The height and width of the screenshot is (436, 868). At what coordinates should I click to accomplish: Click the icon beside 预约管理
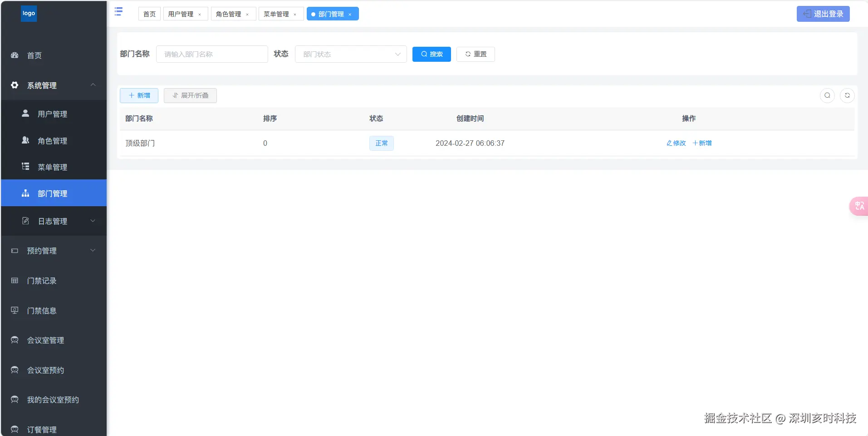pyautogui.click(x=15, y=251)
